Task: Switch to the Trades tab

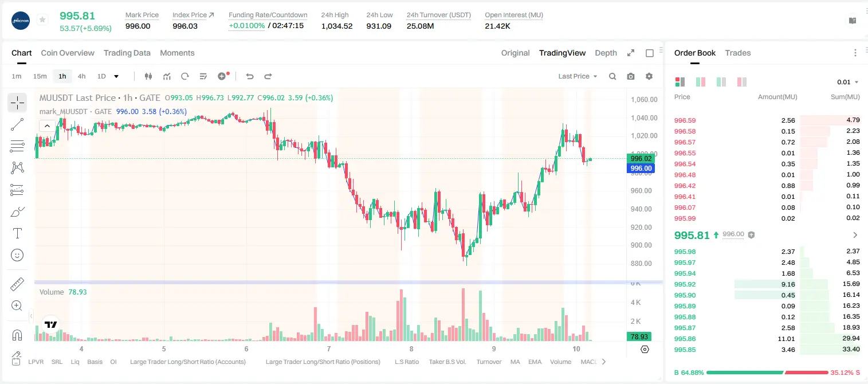Action: click(737, 53)
